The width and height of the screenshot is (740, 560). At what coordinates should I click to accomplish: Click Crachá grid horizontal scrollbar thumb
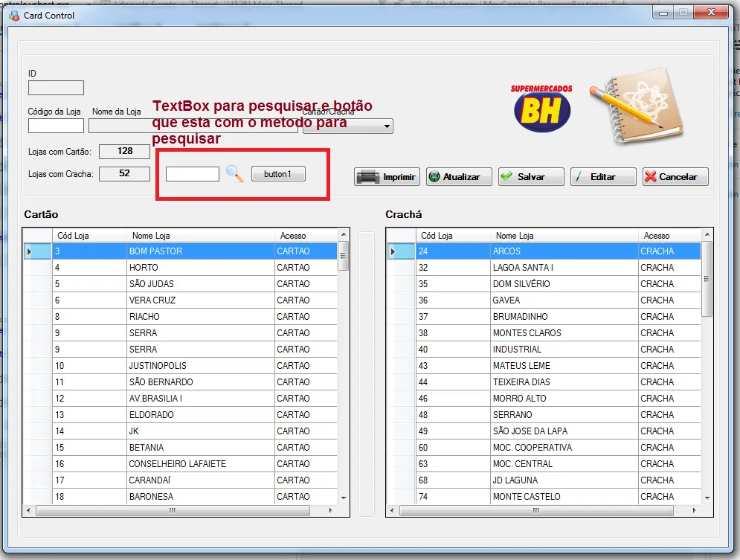coord(536,510)
